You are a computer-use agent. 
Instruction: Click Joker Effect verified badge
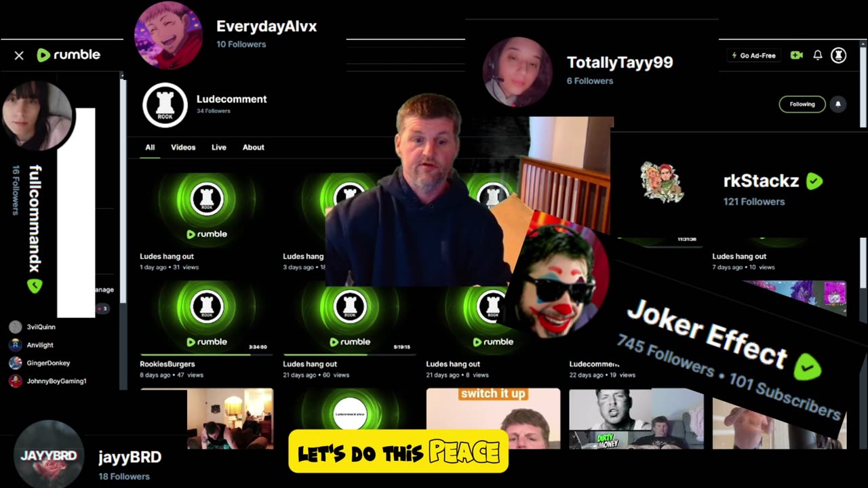808,367
